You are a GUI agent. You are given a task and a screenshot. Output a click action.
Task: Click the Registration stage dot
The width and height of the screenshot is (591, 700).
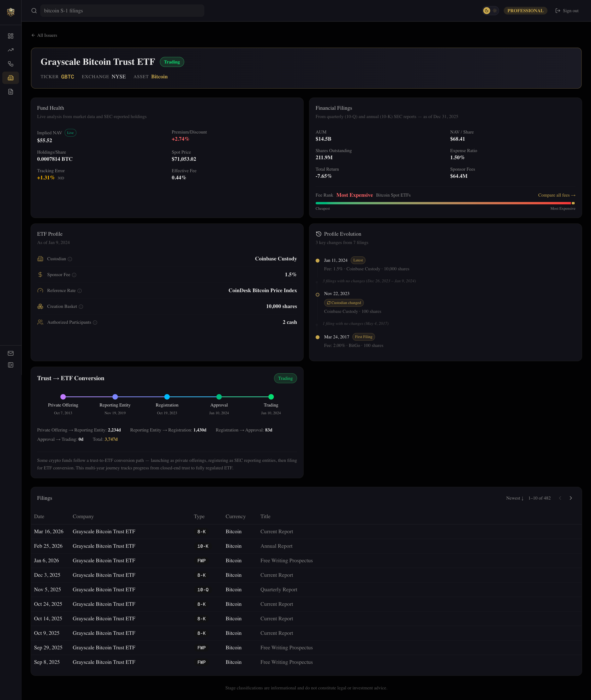(x=167, y=397)
